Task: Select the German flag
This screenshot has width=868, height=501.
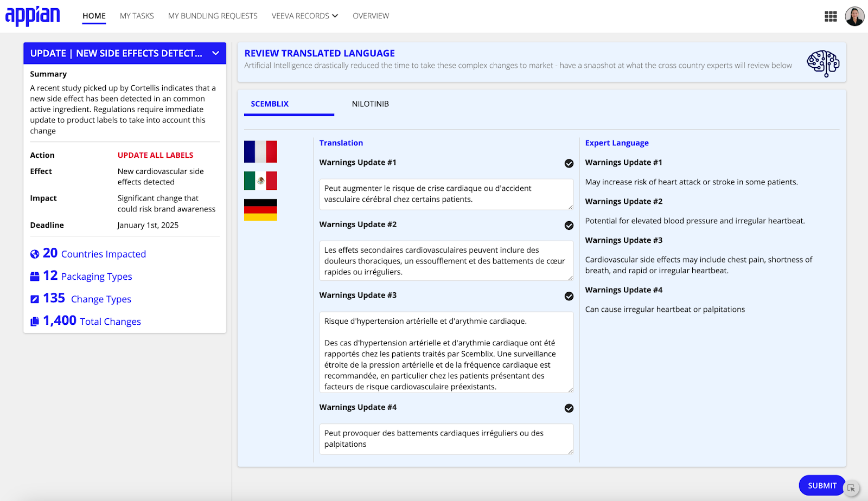Action: [260, 210]
